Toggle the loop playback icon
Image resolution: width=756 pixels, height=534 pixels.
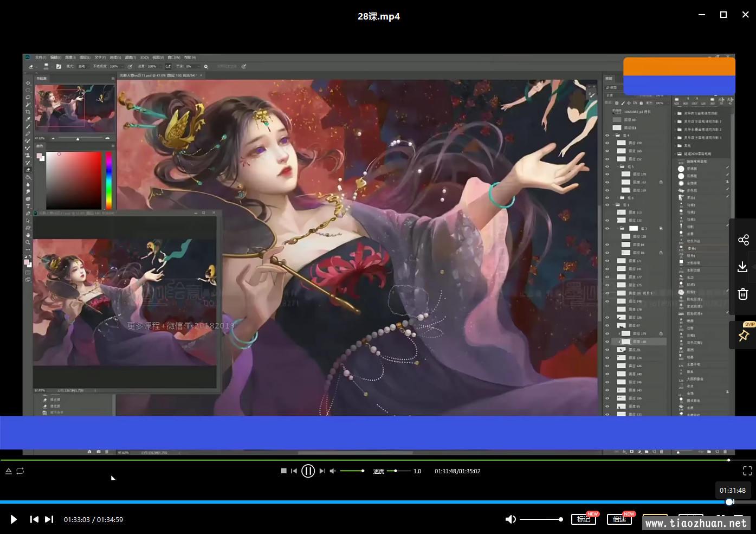(20, 471)
